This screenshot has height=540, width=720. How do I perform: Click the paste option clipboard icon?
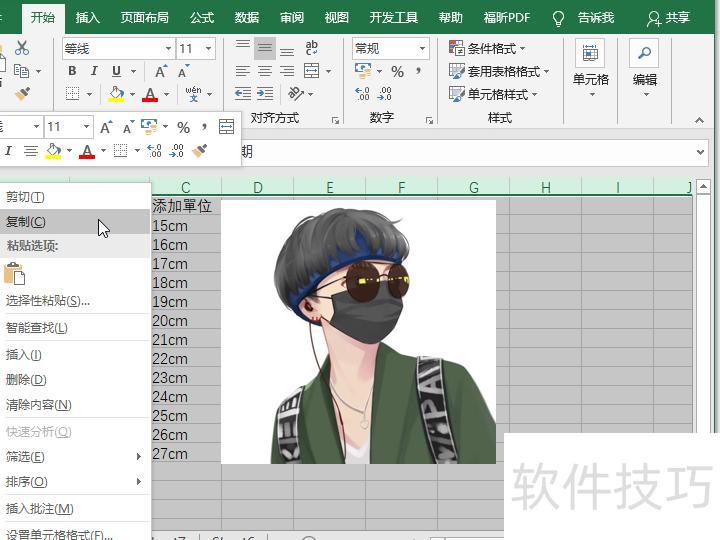[15, 274]
